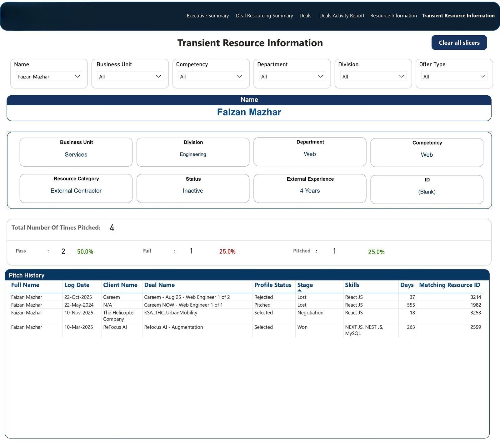
Task: Sort by Skills column header
Action: (x=352, y=285)
